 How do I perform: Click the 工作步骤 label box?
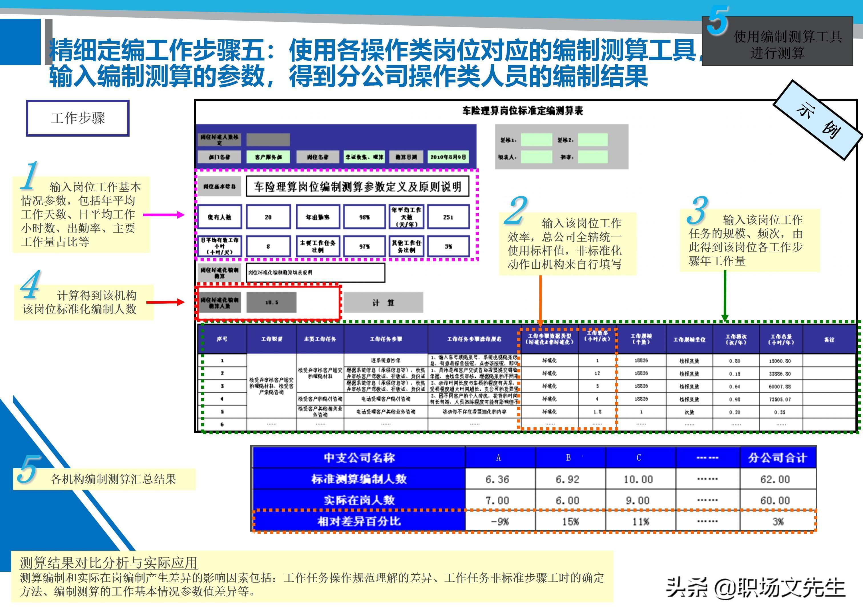[78, 118]
